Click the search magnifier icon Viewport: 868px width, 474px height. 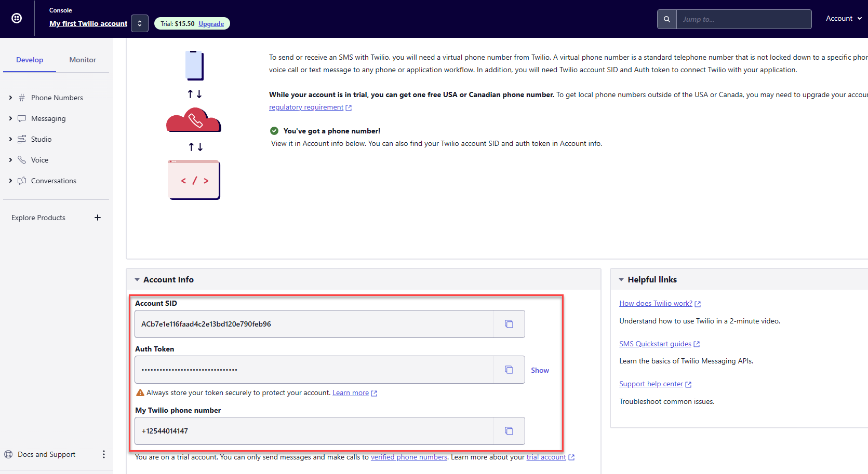(666, 19)
